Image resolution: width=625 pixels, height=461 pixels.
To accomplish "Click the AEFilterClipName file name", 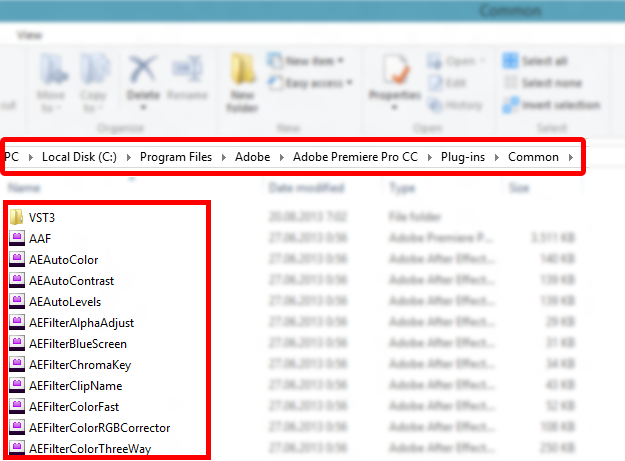I will [75, 386].
